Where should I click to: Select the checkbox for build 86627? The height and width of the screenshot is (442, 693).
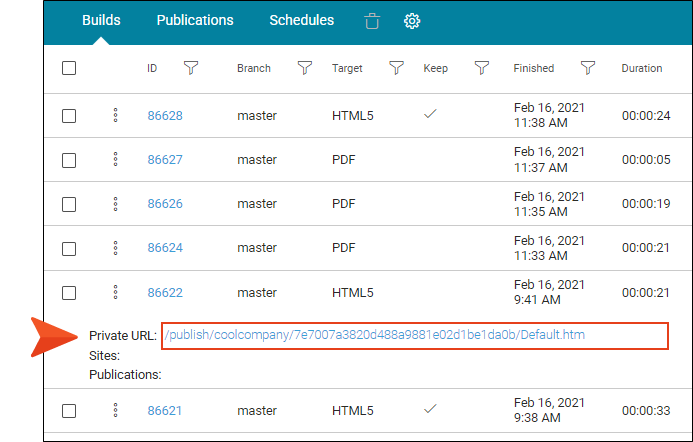point(69,160)
